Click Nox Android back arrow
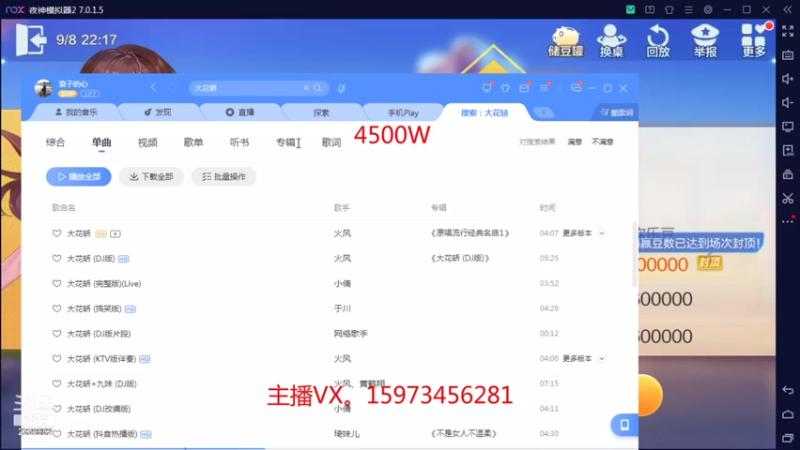This screenshot has height=450, width=800. [788, 390]
